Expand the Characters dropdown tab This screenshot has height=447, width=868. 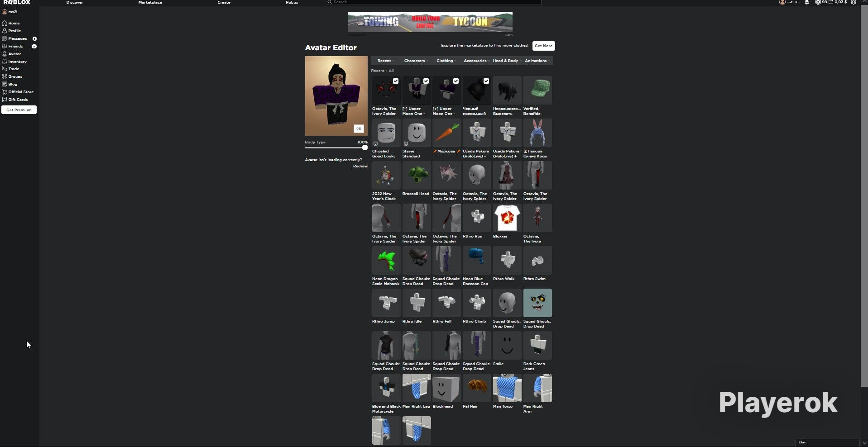click(416, 61)
